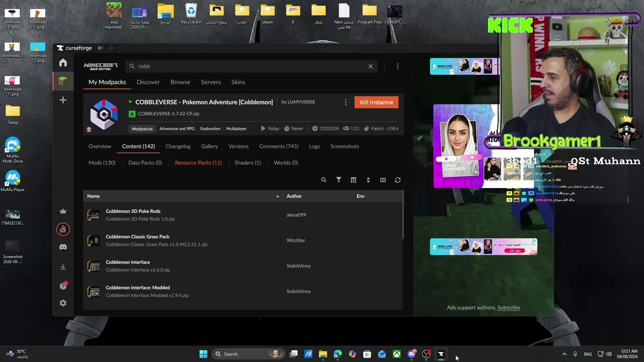Image resolution: width=644 pixels, height=362 pixels.
Task: Show Mods (130) content filter
Action: [102, 162]
